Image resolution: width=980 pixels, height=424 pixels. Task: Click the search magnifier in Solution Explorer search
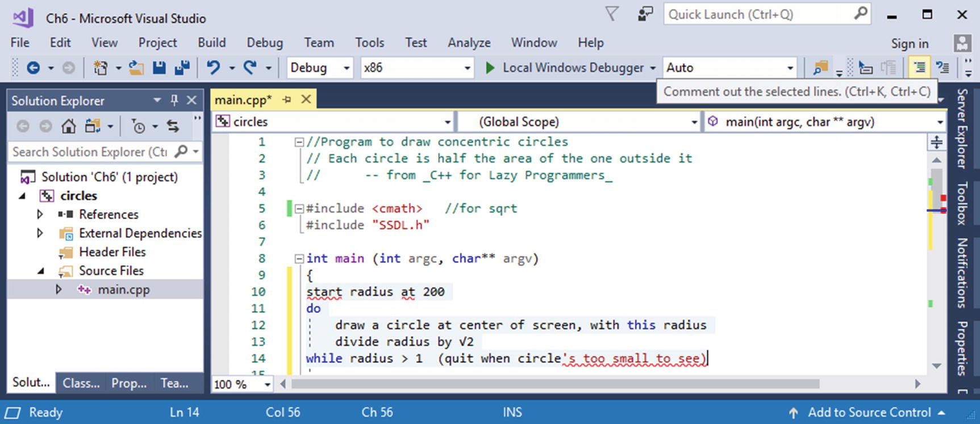[x=181, y=152]
